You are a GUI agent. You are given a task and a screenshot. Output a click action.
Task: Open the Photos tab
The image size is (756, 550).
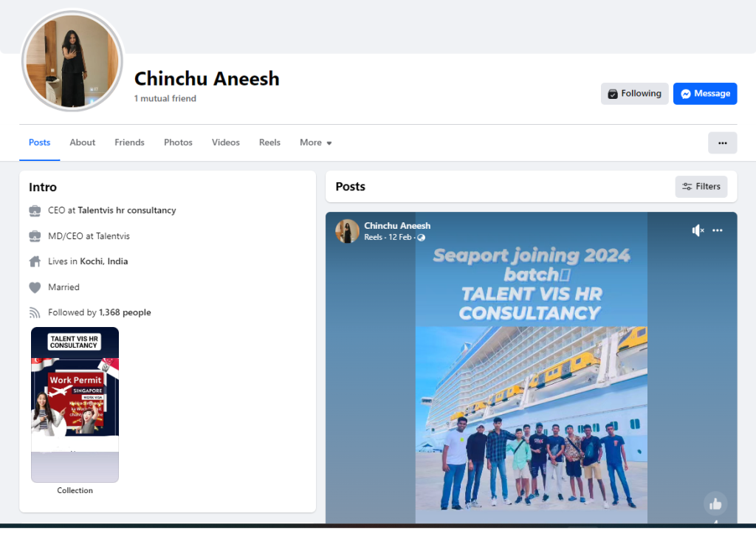pyautogui.click(x=178, y=142)
